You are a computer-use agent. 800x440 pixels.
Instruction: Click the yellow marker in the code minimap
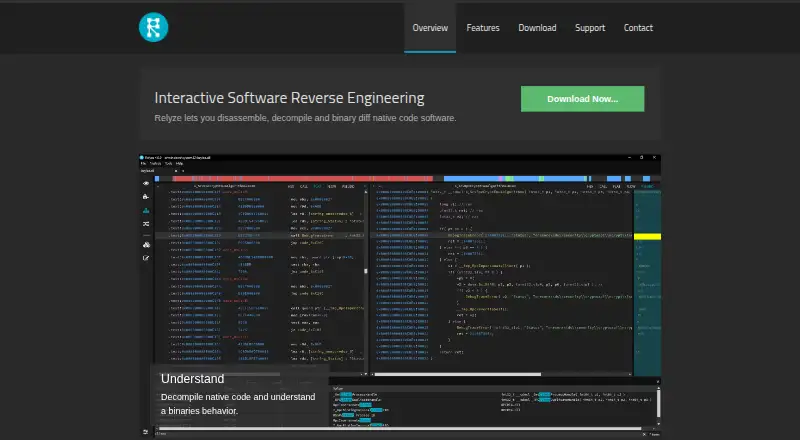pyautogui.click(x=647, y=236)
